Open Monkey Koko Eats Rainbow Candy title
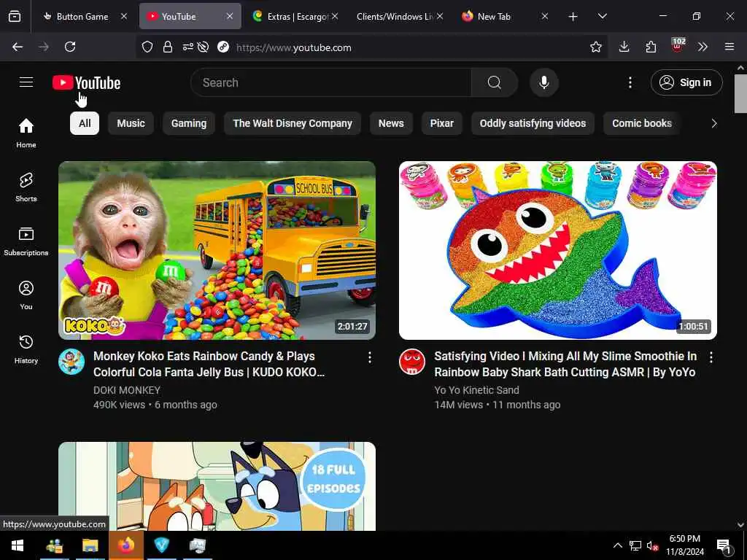This screenshot has width=747, height=560. click(x=209, y=364)
